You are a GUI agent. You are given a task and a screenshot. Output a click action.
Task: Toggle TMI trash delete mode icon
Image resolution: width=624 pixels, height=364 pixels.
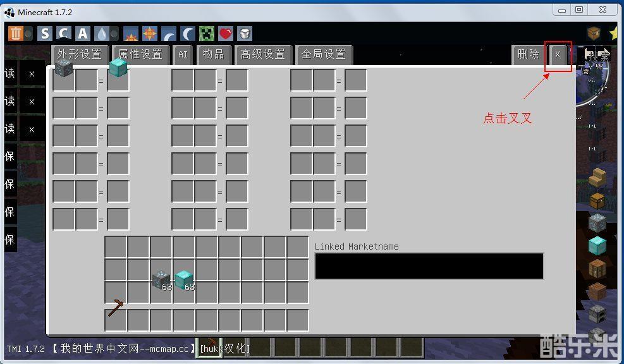click(15, 34)
